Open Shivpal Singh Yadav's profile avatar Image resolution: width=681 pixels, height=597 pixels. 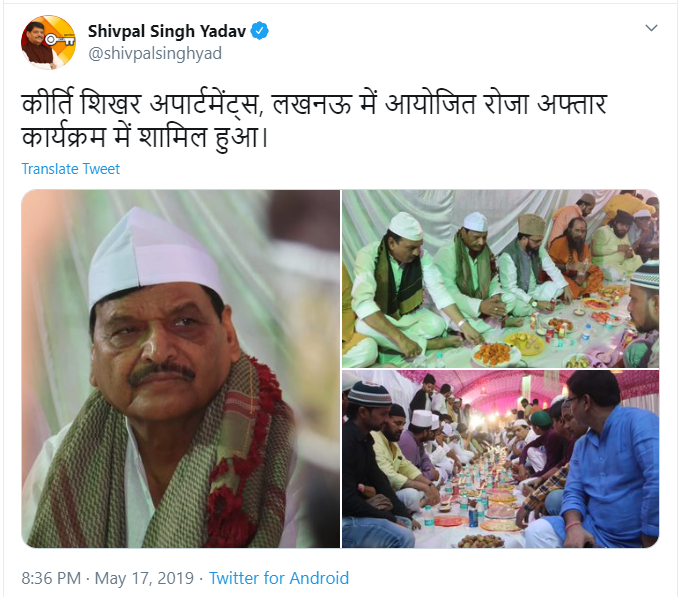pyautogui.click(x=48, y=42)
